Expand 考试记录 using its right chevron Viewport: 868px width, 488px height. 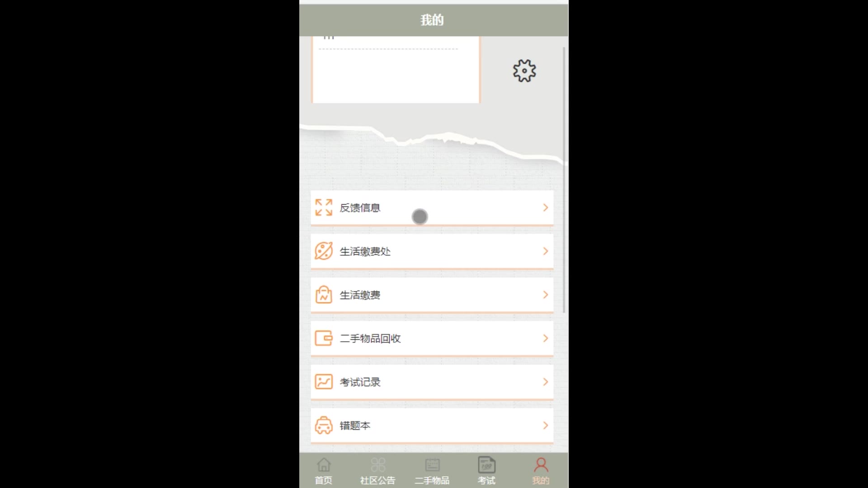point(546,382)
